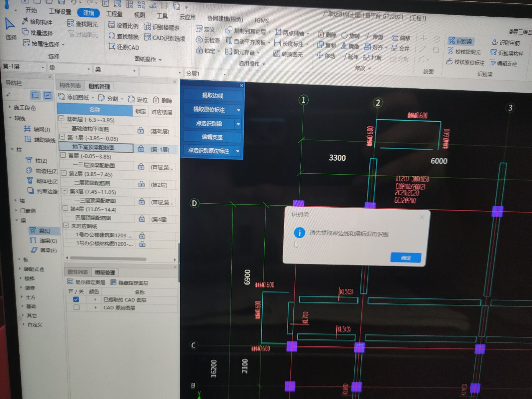This screenshot has width=532, height=399.
Task: Click the 批量选择 batch select tool
Action: (37, 33)
